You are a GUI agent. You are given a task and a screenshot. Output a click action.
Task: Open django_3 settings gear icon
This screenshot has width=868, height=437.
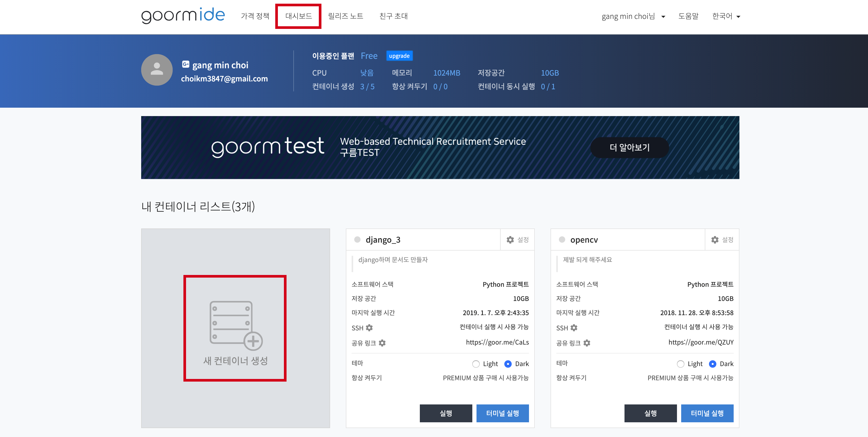coord(510,240)
